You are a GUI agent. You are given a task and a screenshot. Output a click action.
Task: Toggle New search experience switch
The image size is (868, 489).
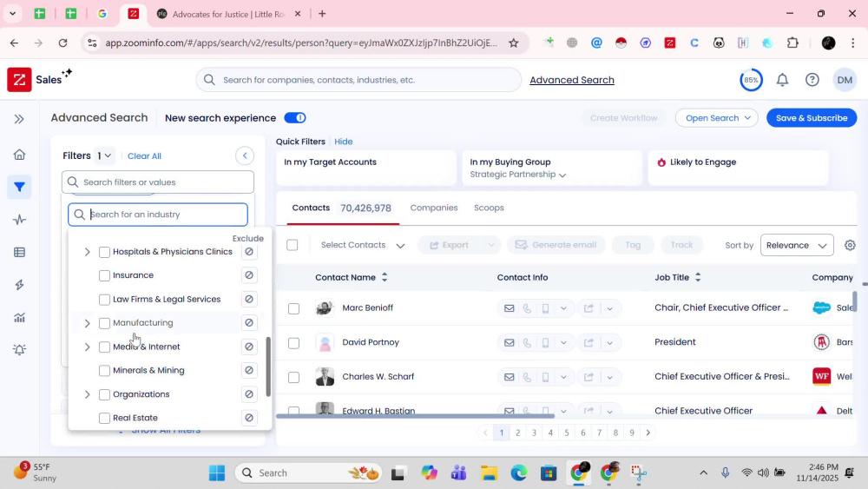(295, 118)
